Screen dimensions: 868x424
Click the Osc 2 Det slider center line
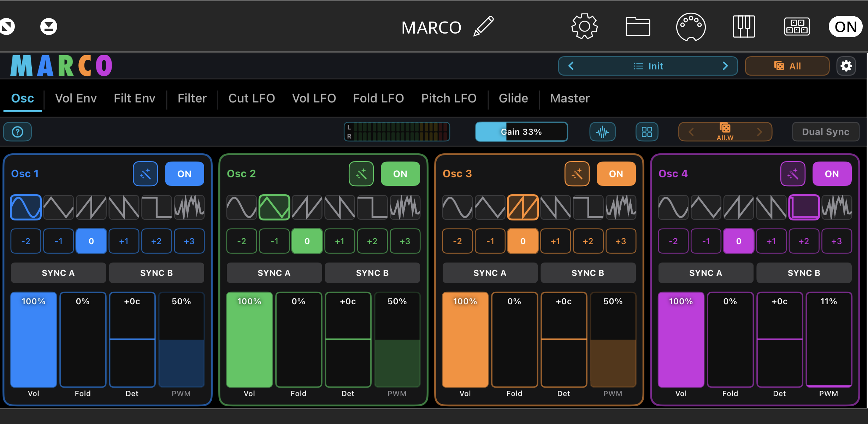pyautogui.click(x=348, y=339)
